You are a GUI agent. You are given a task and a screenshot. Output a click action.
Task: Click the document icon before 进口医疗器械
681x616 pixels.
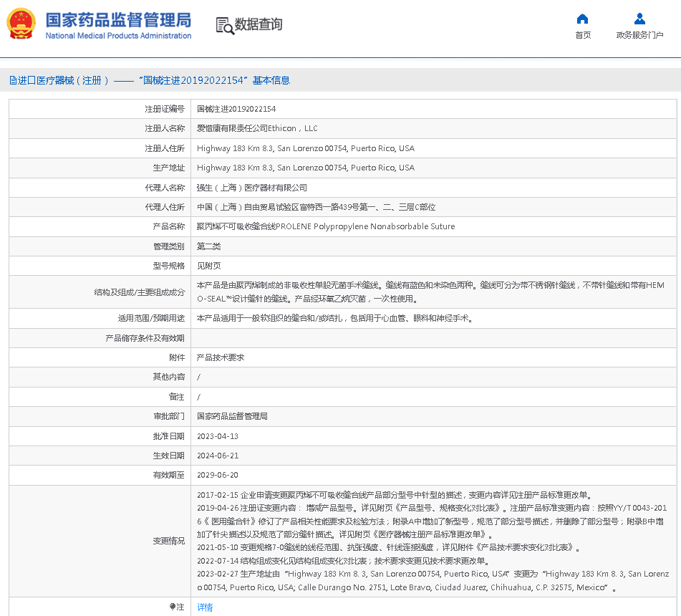pyautogui.click(x=13, y=80)
